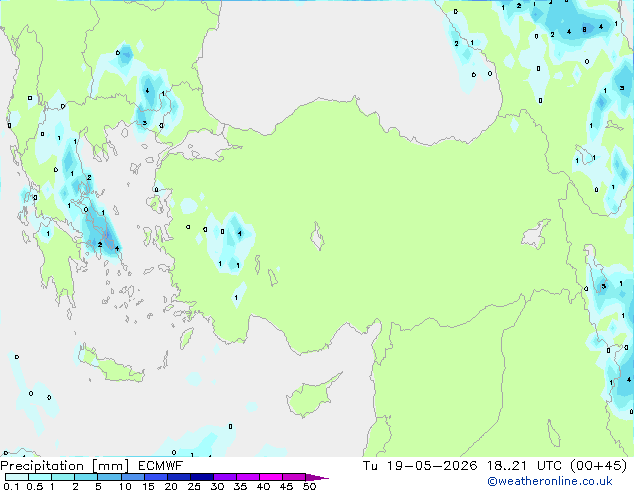
Task: Click the "20" legend scale value
Action: pos(171,486)
